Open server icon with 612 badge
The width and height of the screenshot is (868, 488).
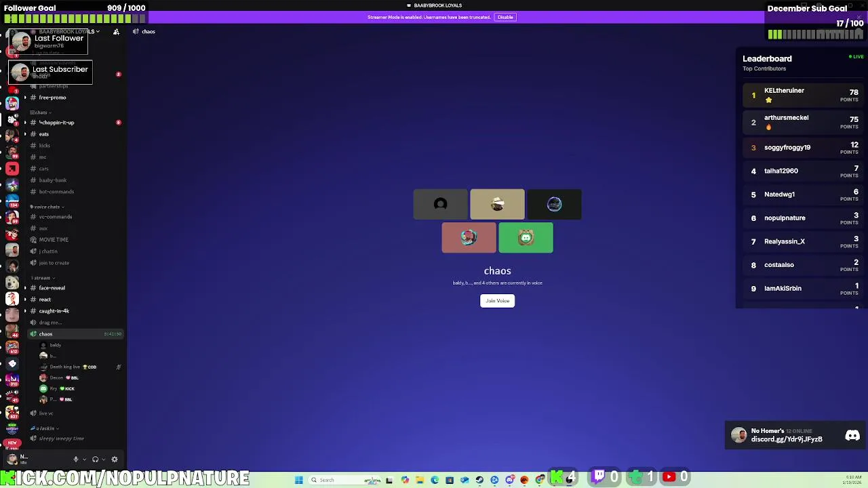click(12, 347)
